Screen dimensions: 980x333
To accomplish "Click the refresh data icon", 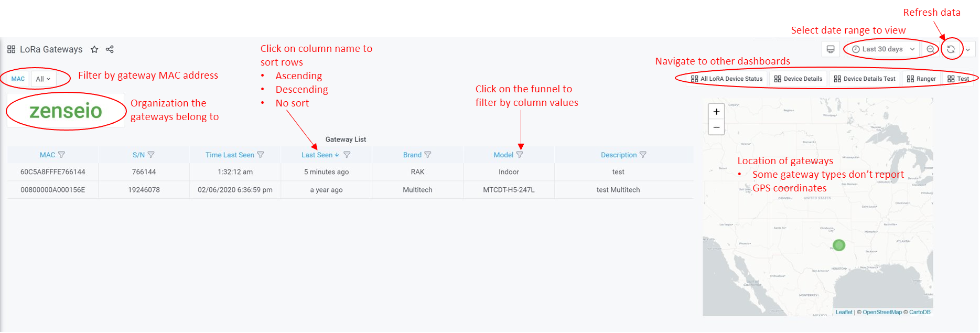I will pos(951,49).
